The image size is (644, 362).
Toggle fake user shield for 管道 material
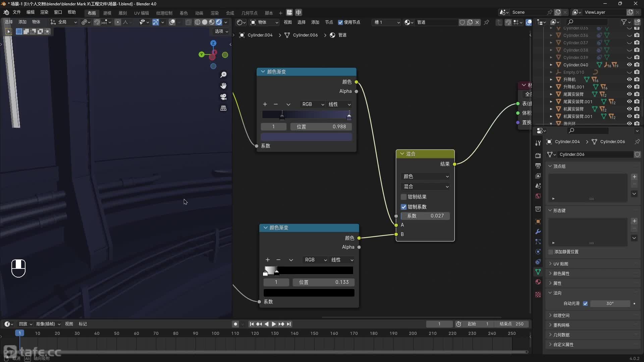(462, 22)
